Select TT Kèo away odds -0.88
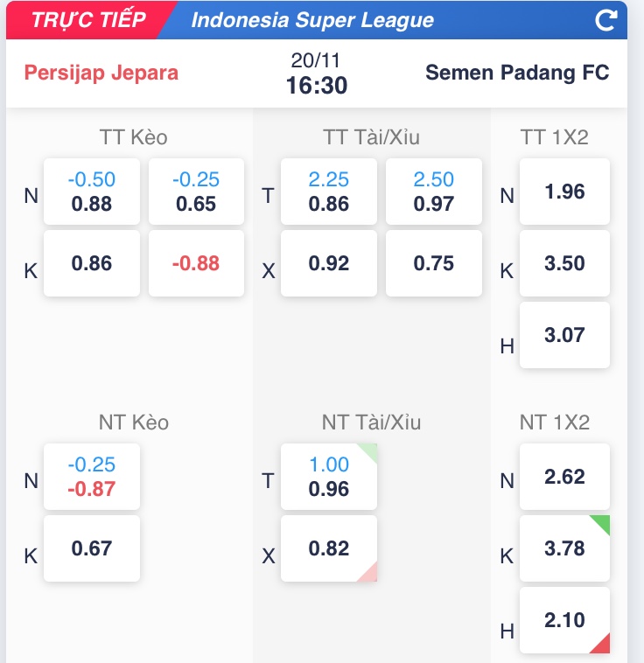The image size is (644, 663). pyautogui.click(x=196, y=263)
